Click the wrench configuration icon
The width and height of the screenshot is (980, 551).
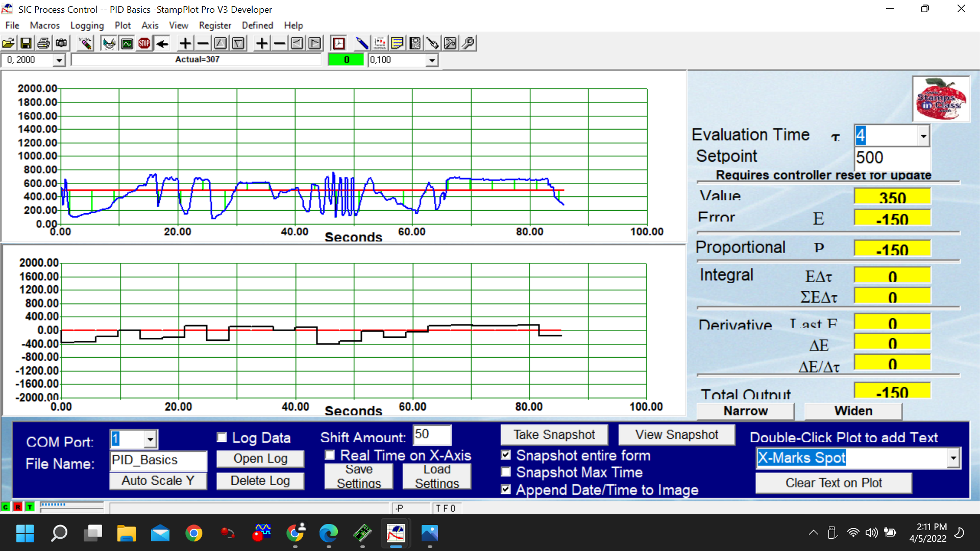(x=468, y=43)
